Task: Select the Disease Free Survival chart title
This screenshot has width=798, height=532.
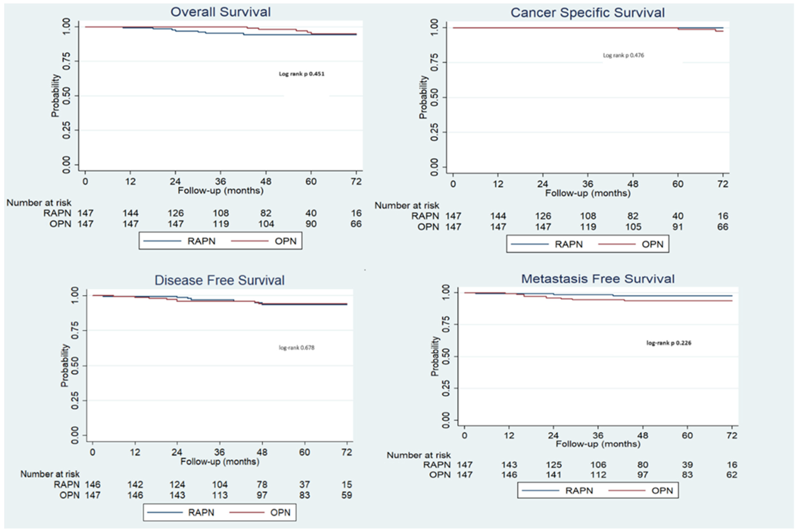Action: (219, 280)
